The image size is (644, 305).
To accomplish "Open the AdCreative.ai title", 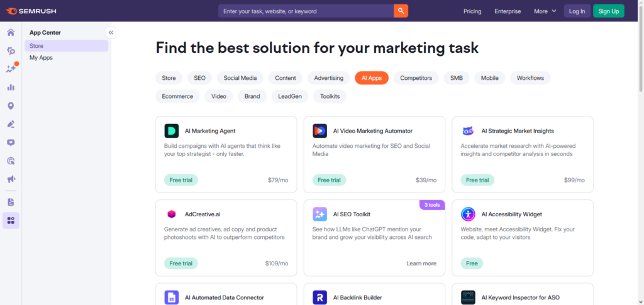I will (x=203, y=214).
